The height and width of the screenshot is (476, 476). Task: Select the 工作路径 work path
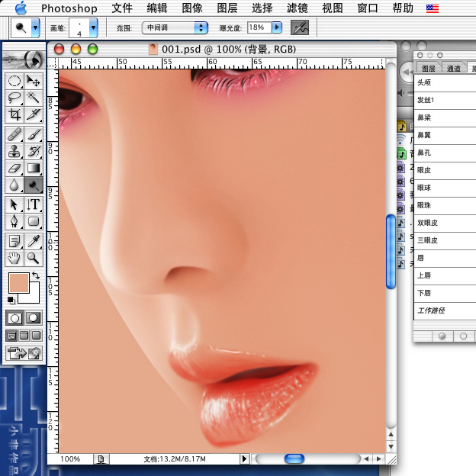tap(445, 311)
